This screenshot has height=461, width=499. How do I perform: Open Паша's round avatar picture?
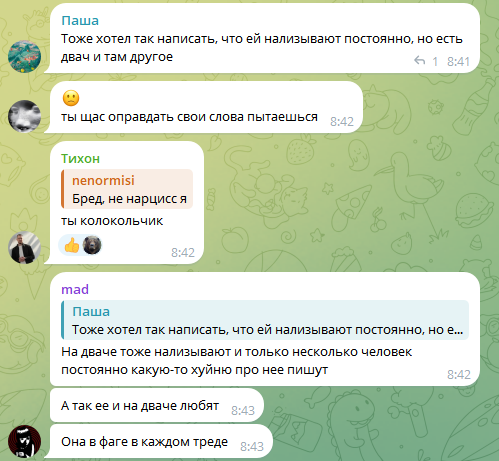coord(24,56)
